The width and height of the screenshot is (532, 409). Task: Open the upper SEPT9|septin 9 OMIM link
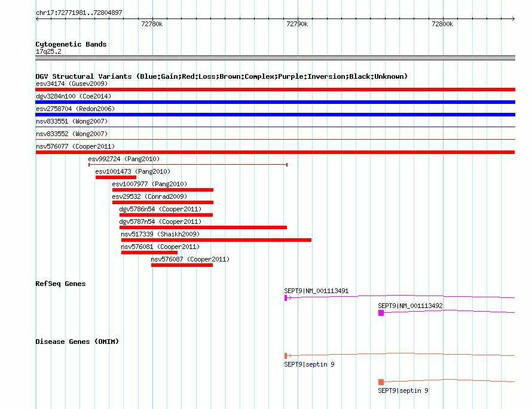click(x=309, y=364)
